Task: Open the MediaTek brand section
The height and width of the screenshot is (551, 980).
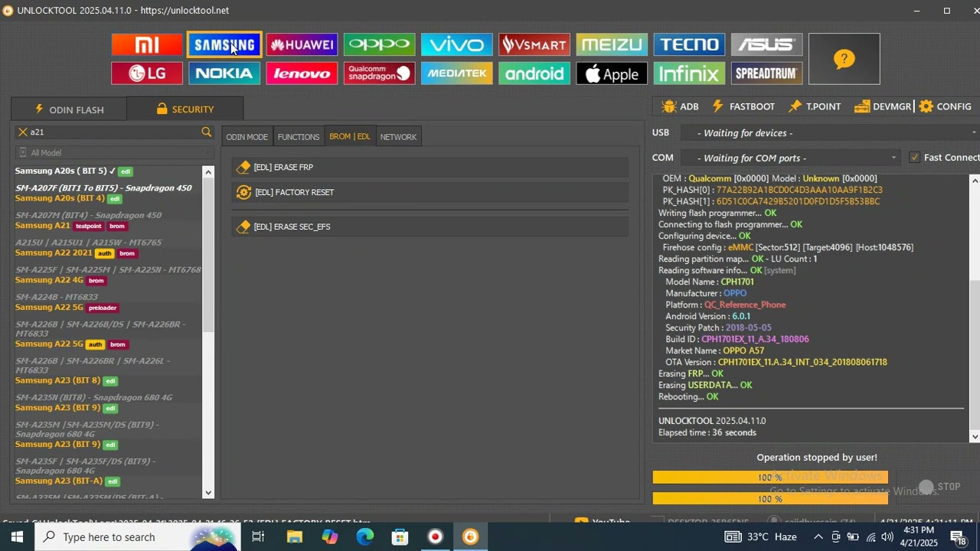Action: (x=456, y=73)
